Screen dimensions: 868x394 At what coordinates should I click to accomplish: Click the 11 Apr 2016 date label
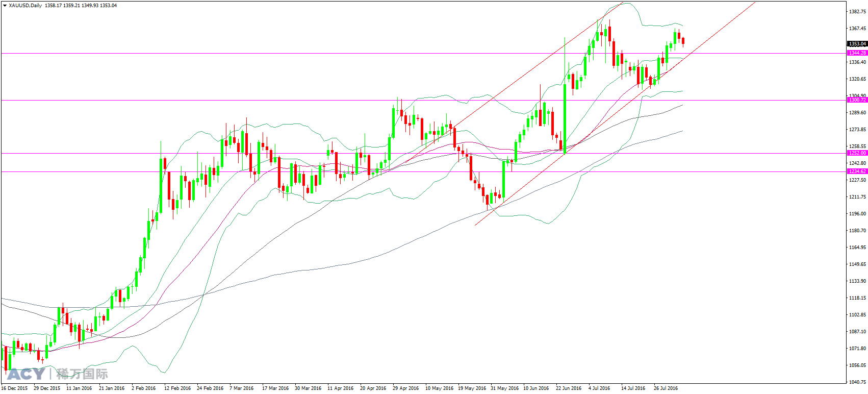click(341, 388)
